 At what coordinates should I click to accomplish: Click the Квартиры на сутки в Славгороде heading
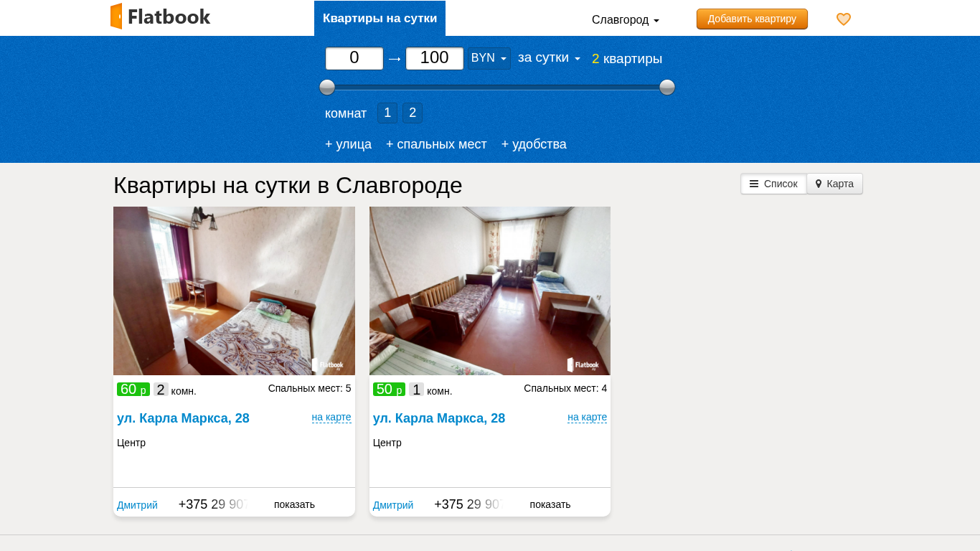click(288, 185)
